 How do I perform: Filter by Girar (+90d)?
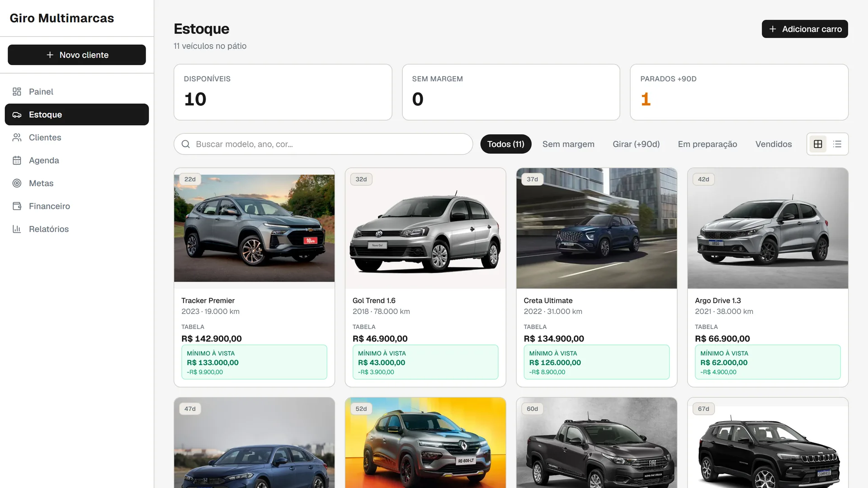(636, 144)
